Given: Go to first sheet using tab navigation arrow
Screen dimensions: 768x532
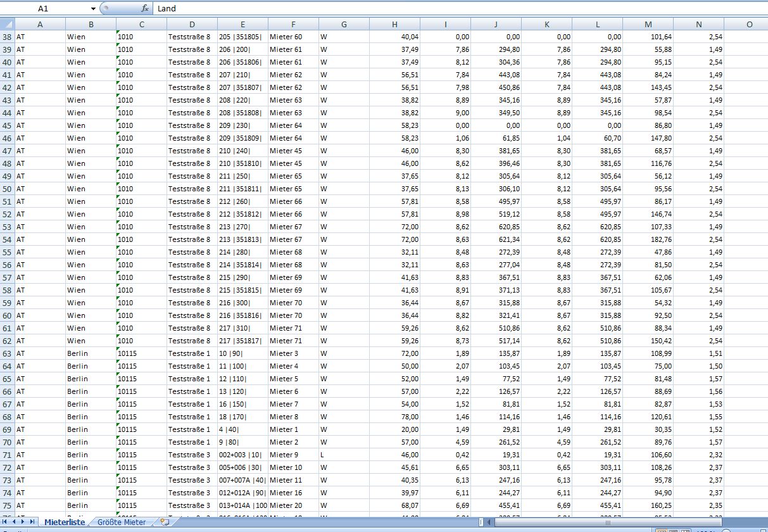Looking at the screenshot, I should (x=6, y=522).
